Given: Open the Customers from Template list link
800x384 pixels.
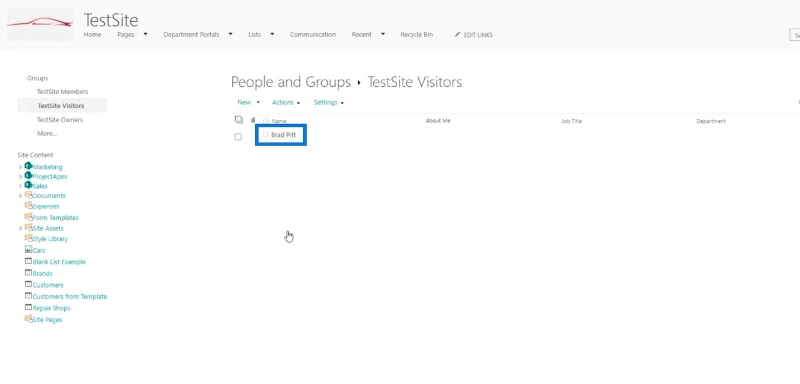Looking at the screenshot, I should (70, 297).
